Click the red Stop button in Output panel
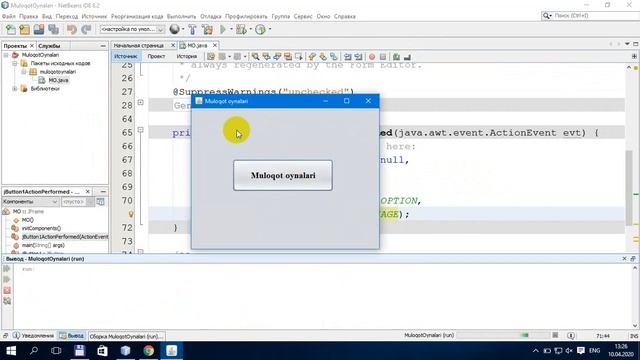The height and width of the screenshot is (360, 640). click(x=7, y=290)
